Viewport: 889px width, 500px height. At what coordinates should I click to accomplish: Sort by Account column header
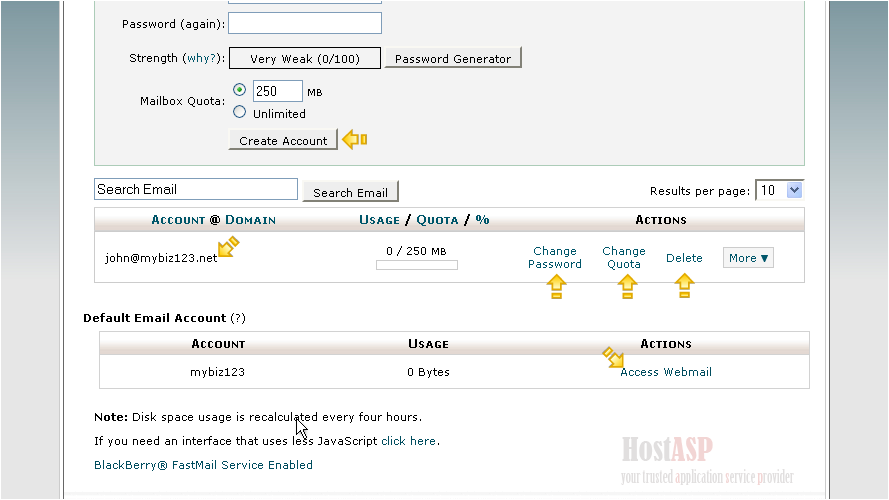177,220
